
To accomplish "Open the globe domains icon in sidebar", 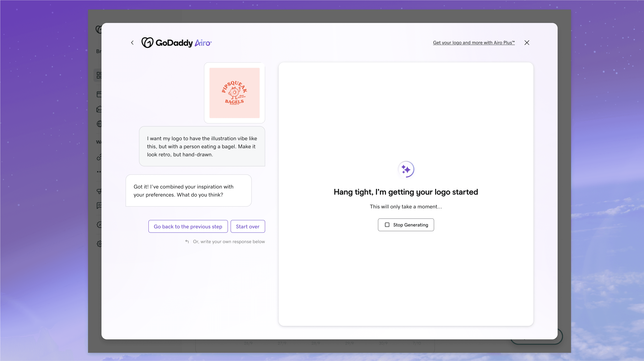I will [x=99, y=124].
